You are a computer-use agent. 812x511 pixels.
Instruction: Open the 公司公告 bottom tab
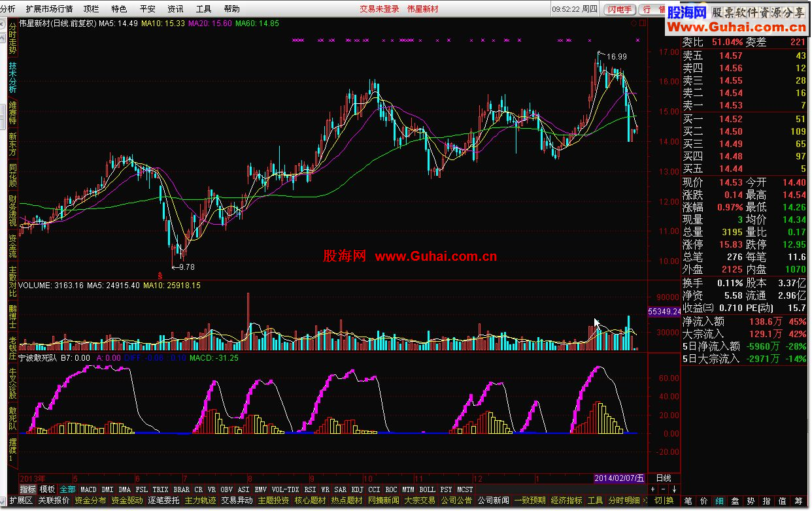tap(456, 501)
